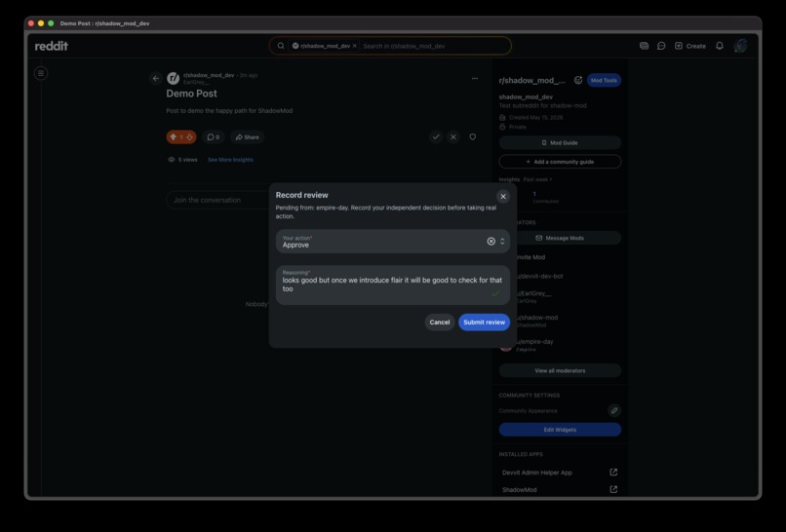Go back with the arrow button
The height and width of the screenshot is (532, 786).
(x=155, y=78)
